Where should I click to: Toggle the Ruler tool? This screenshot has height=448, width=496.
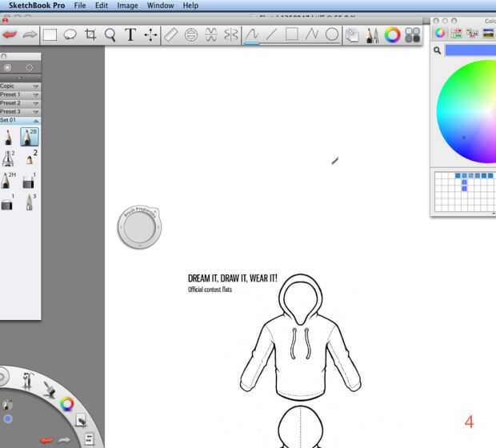point(171,34)
